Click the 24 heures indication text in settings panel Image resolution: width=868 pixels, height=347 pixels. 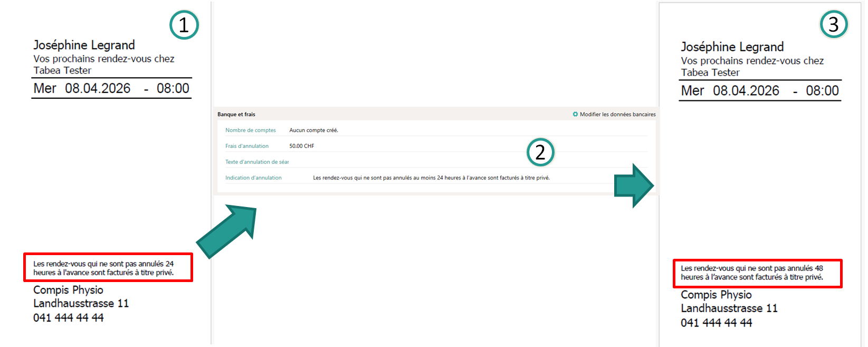(x=431, y=177)
